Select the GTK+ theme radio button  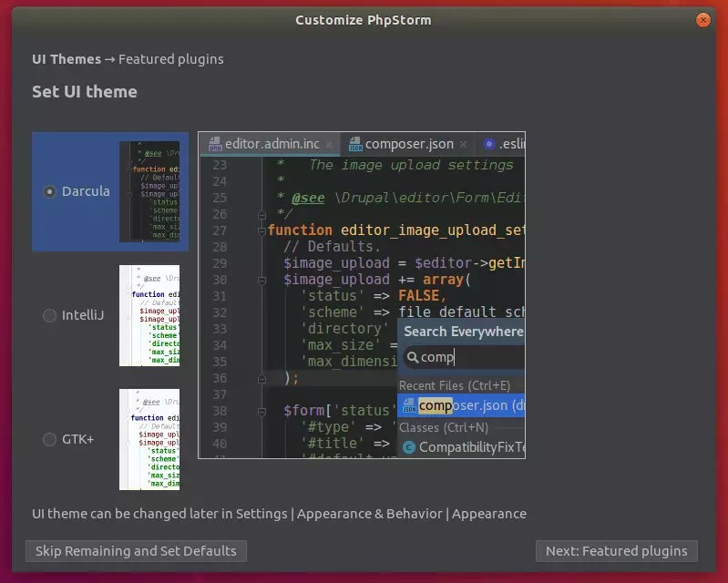point(49,439)
